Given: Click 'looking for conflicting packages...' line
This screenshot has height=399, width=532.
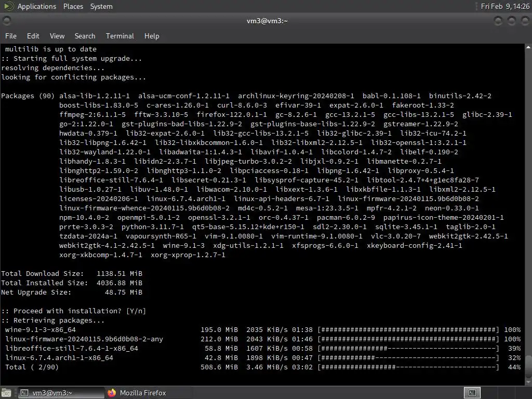Looking at the screenshot, I should click(x=74, y=77).
